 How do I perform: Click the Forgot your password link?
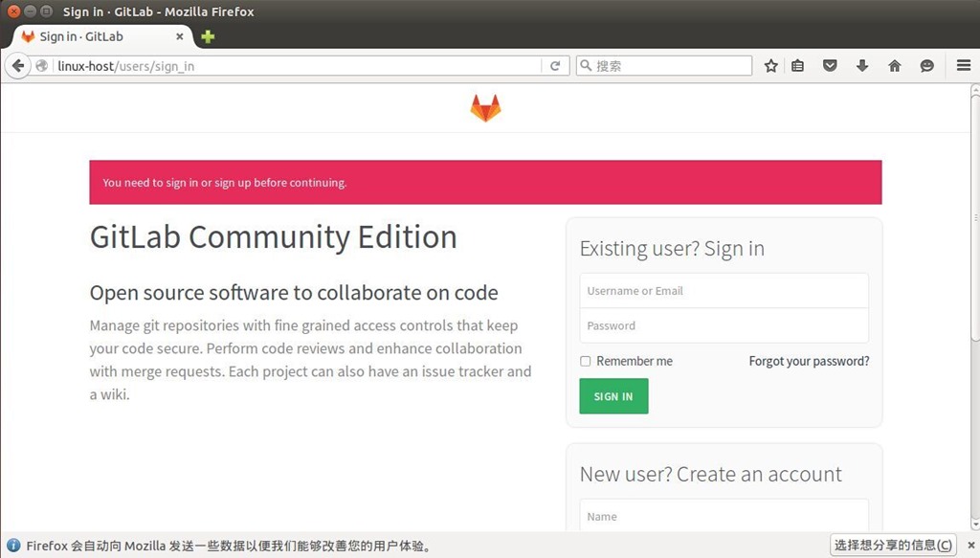[809, 361]
